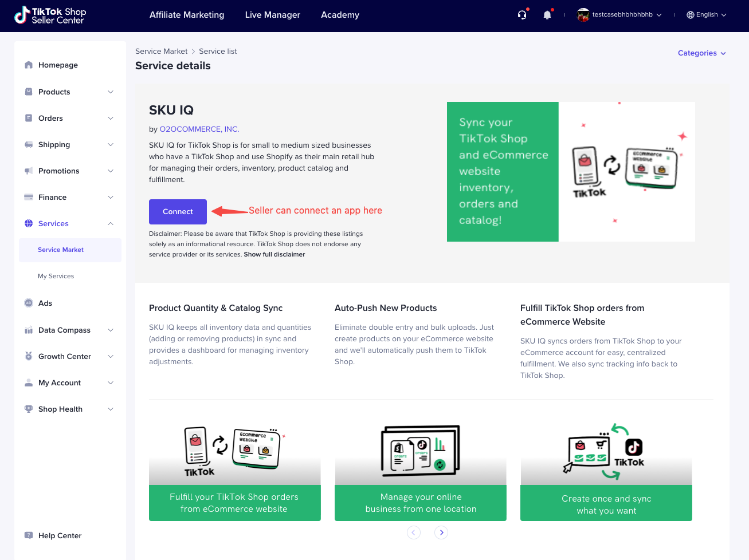Click the 'Service details' page title

click(173, 66)
